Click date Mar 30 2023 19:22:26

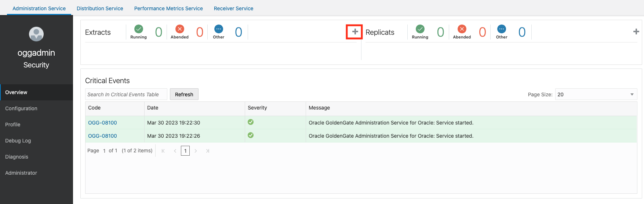174,136
